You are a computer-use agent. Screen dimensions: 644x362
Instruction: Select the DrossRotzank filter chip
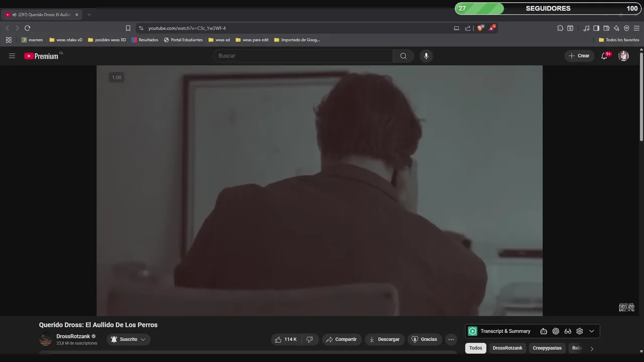507,348
